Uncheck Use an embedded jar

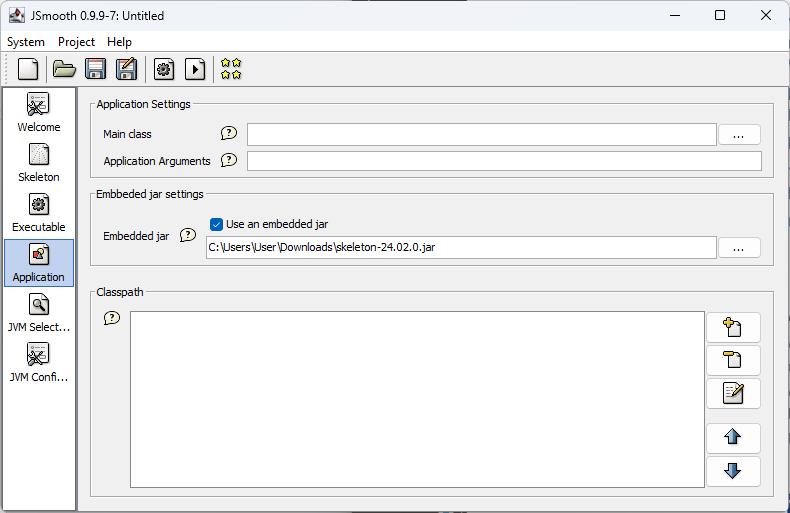tap(217, 224)
